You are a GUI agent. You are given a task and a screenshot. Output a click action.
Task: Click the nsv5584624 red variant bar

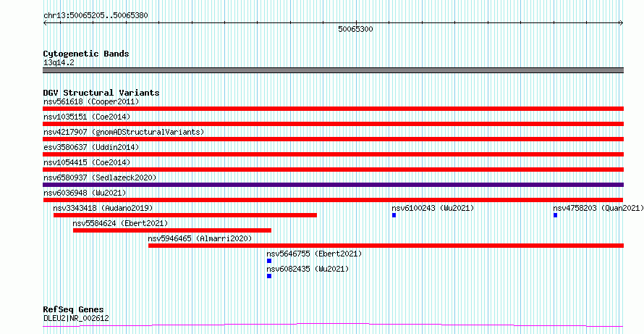[172, 230]
